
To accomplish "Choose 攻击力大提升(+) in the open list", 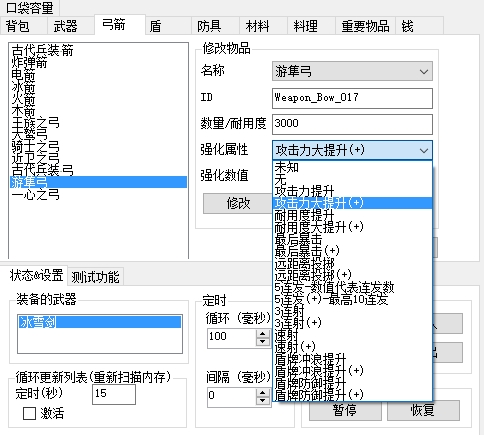I will tap(352, 203).
